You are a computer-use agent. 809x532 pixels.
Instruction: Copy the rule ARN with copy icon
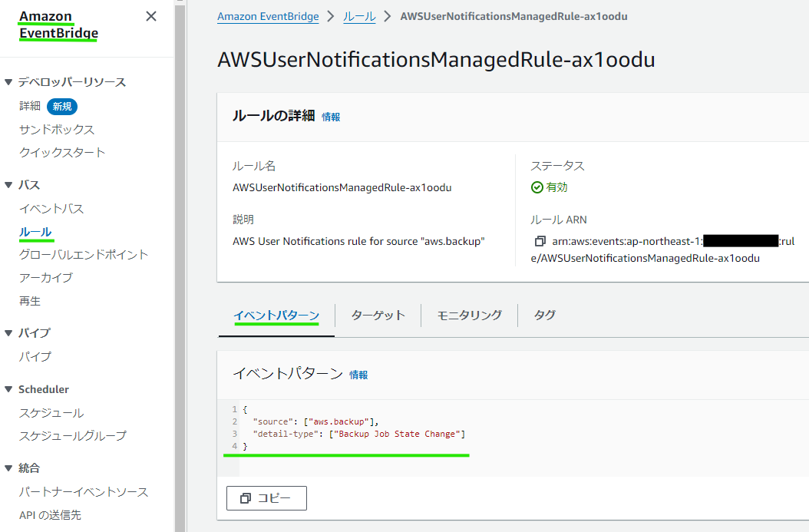pos(540,242)
